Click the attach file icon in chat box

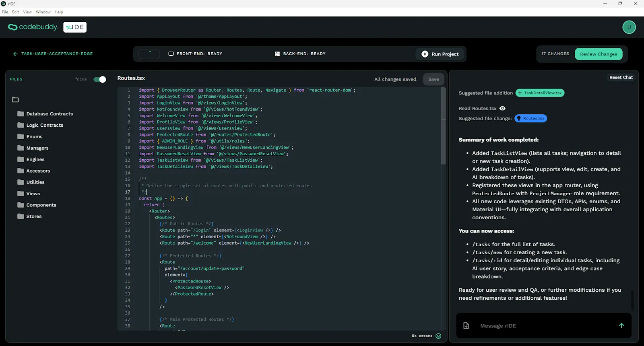point(466,326)
